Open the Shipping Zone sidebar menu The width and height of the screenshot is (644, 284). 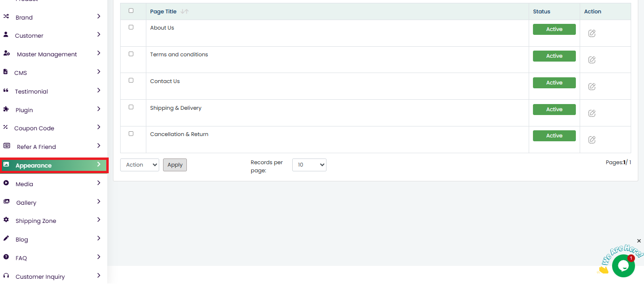36,221
